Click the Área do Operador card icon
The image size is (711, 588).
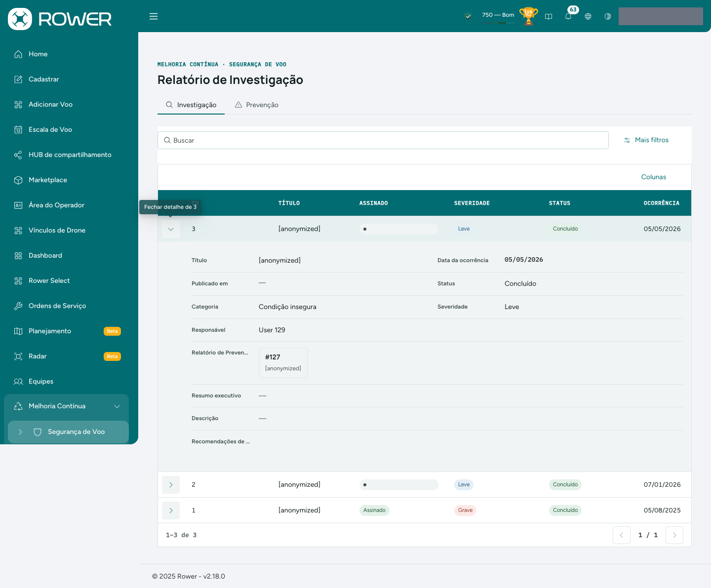[x=18, y=205]
